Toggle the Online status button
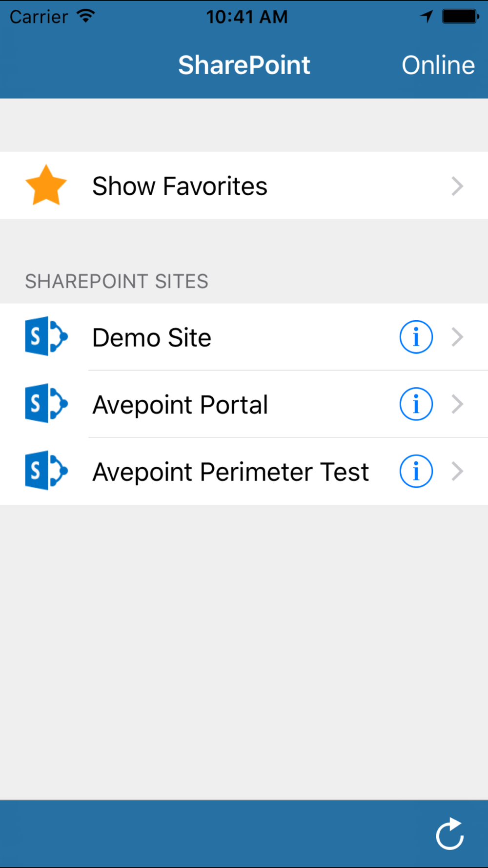 coord(438,65)
